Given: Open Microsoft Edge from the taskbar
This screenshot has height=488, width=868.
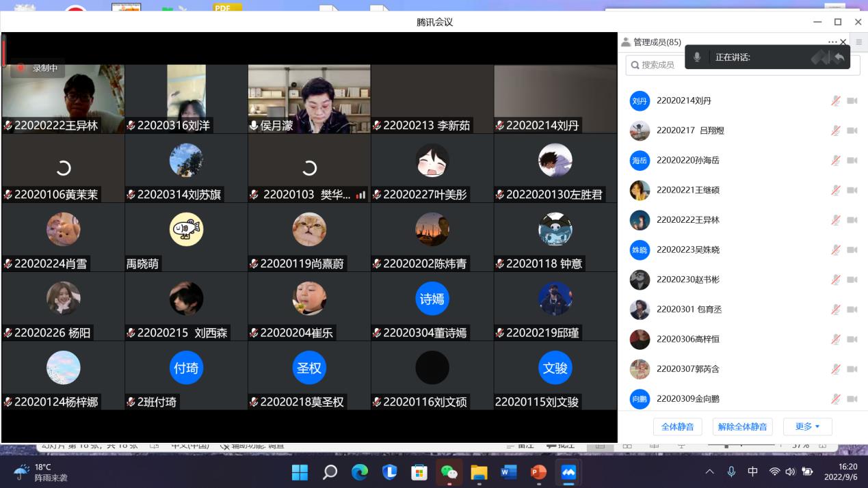Looking at the screenshot, I should (360, 472).
